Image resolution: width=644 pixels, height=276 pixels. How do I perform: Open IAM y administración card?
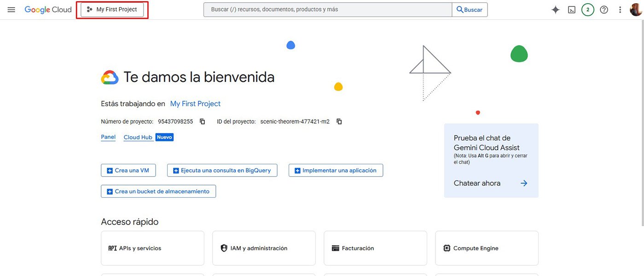(x=264, y=248)
